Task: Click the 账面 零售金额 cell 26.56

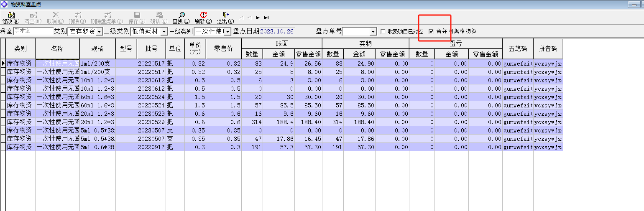Action: [x=309, y=64]
